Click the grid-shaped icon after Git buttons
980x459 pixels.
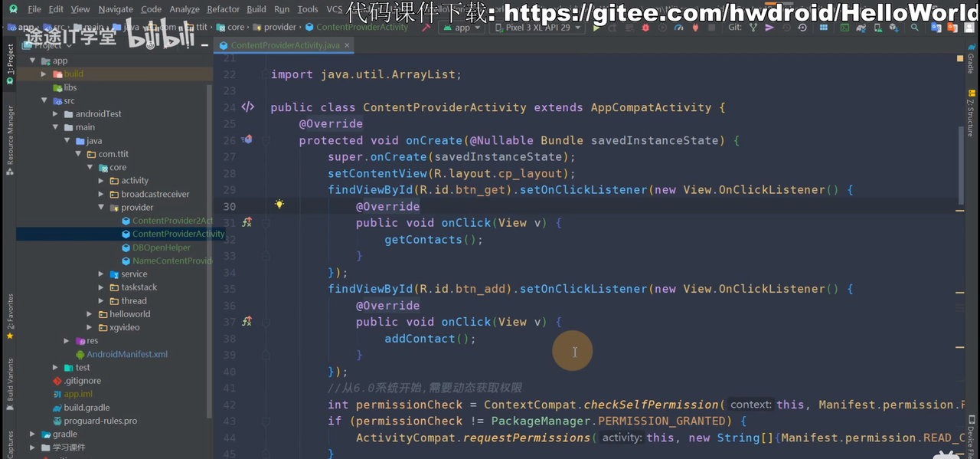coord(824,28)
